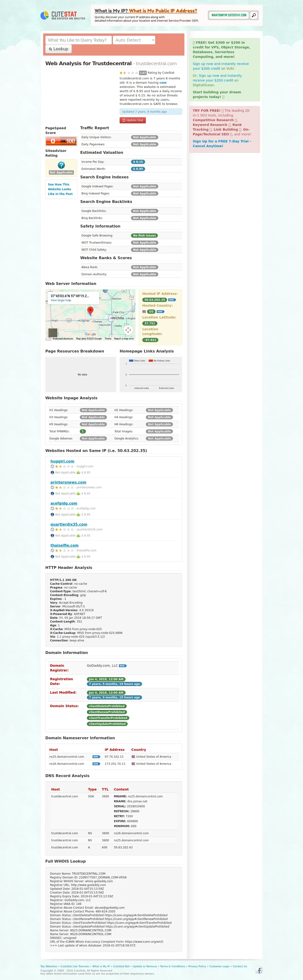Click the Siteadvisor question mark icon

click(61, 165)
